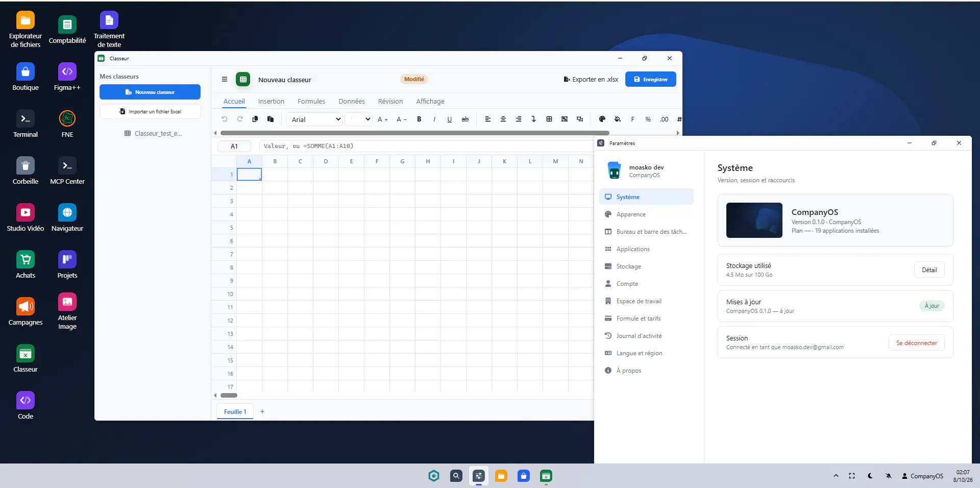This screenshot has width=980, height=488.
Task: Toggle italic formatting in Classeur
Action: (434, 119)
